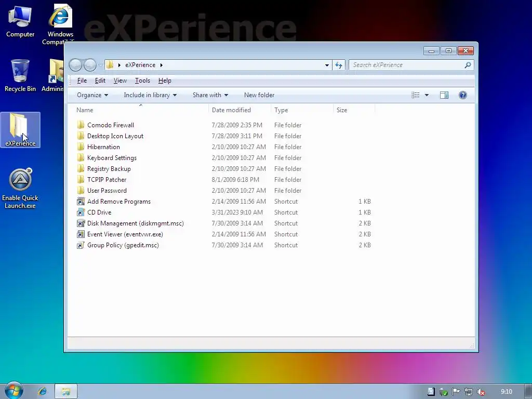The height and width of the screenshot is (399, 532).
Task: Select the Recycle Bin desktop icon
Action: 20,76
